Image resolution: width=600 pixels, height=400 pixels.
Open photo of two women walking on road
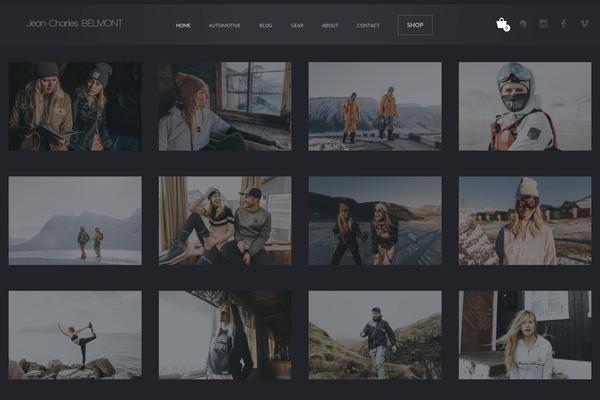[375, 220]
